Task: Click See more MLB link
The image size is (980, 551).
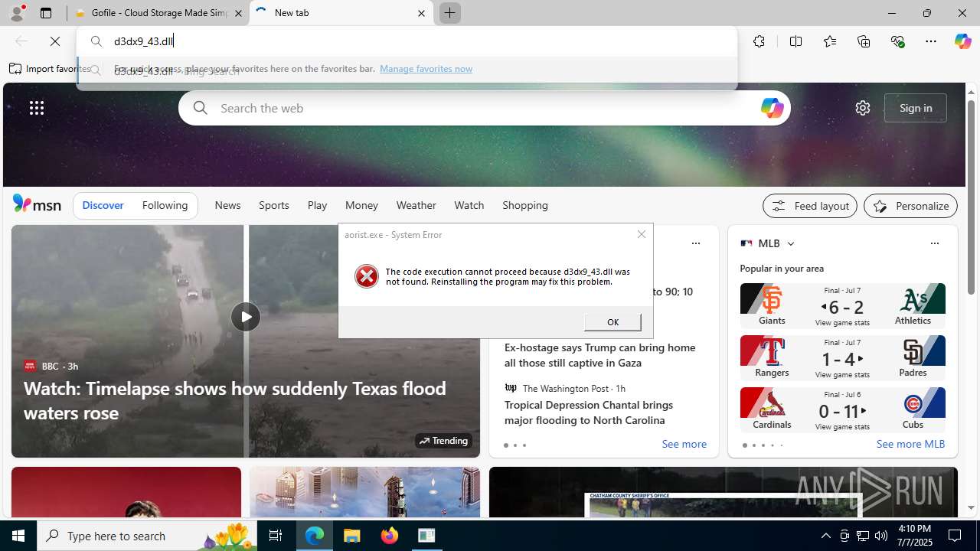Action: coord(910,445)
